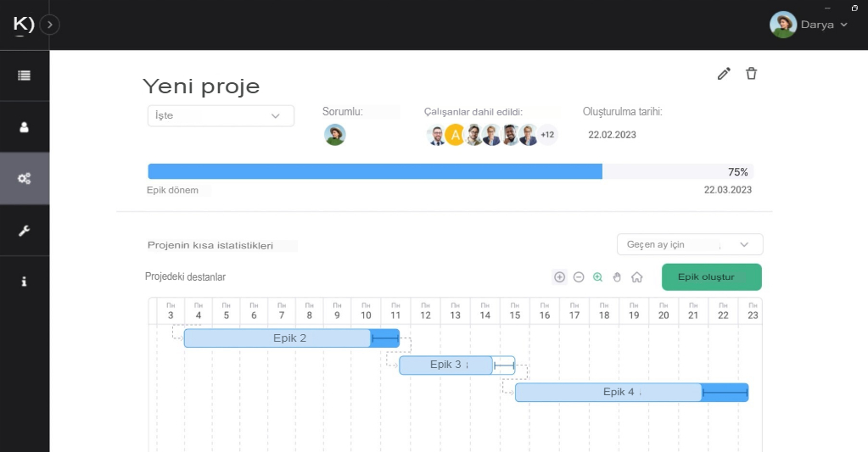Click end date 22.03.2023
This screenshot has height=452, width=868.
727,190
